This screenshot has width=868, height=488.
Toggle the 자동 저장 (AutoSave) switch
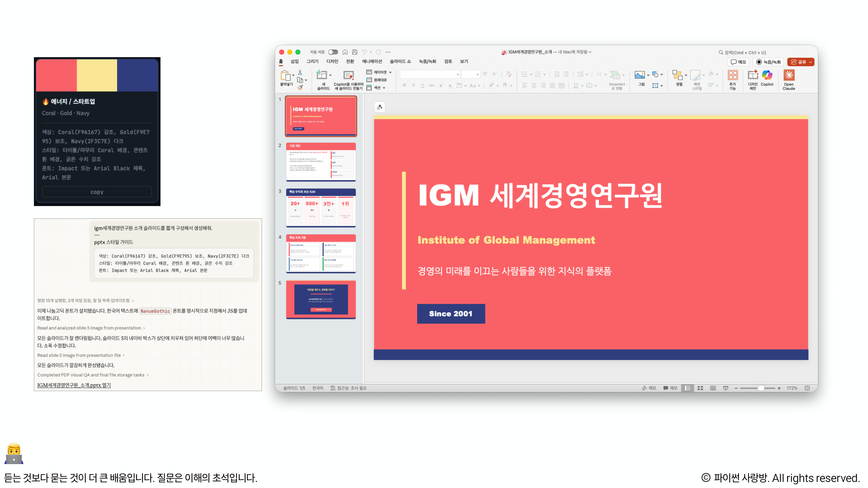[x=333, y=52]
